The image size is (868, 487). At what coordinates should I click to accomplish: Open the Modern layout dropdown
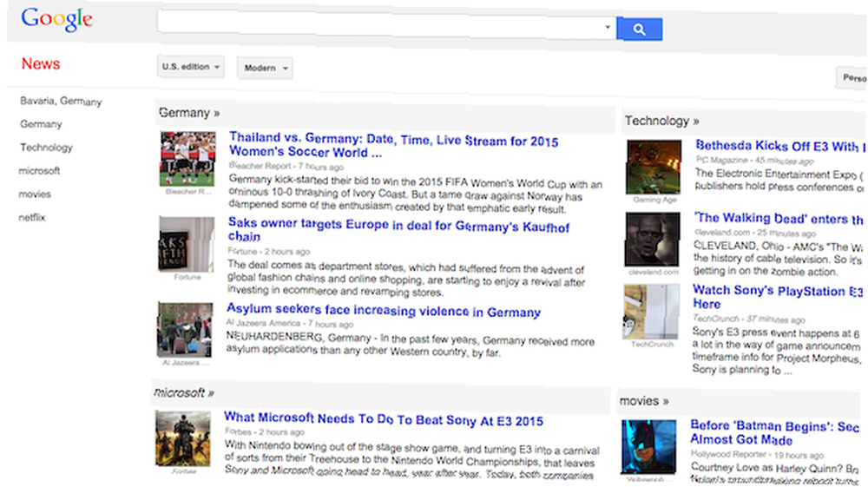tap(265, 68)
